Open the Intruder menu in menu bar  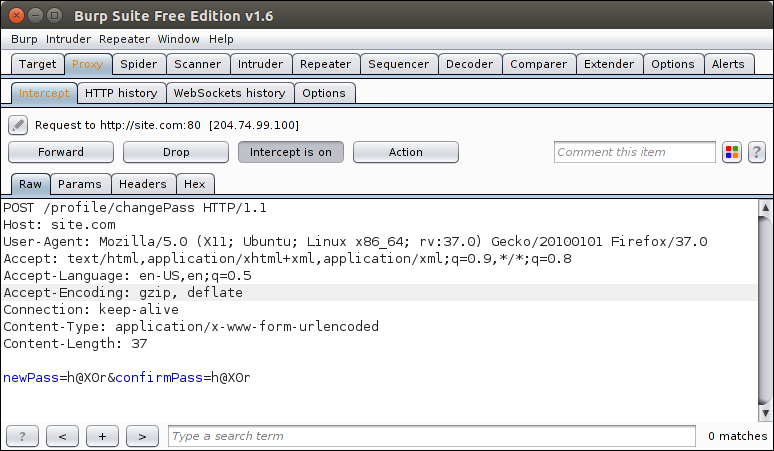(x=68, y=39)
